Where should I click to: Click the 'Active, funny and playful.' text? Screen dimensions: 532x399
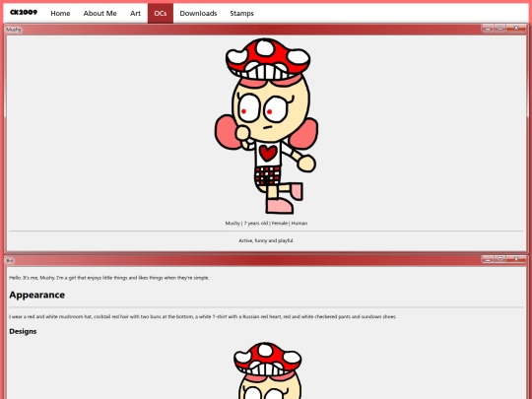(x=266, y=240)
